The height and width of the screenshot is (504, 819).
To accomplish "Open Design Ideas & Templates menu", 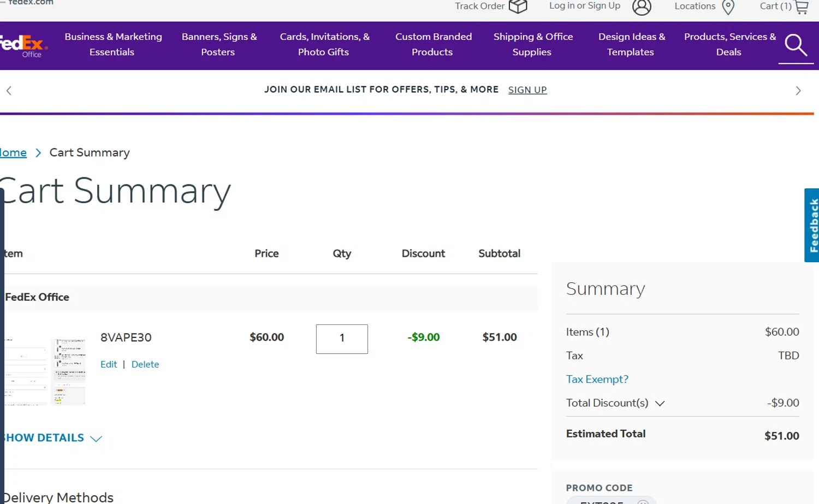I will (x=631, y=44).
